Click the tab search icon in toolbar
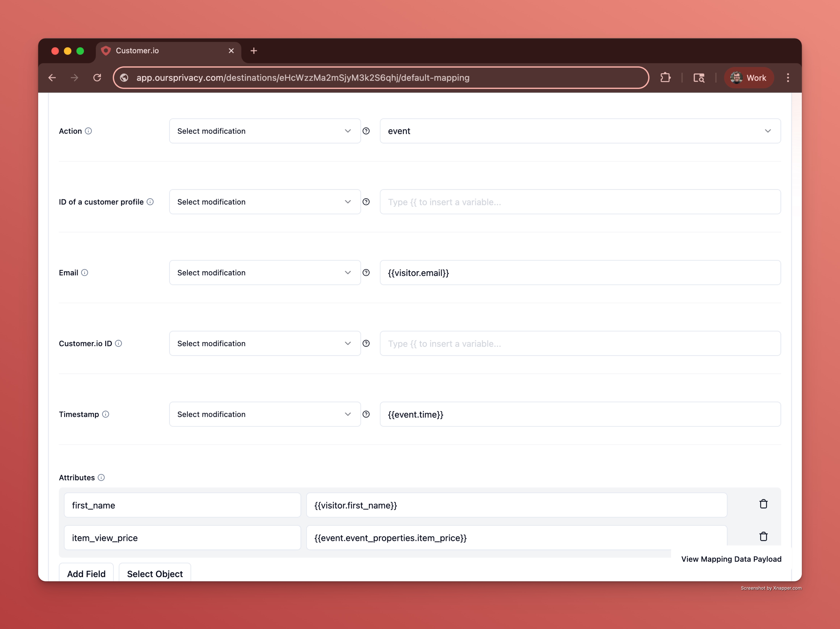840x629 pixels. (699, 78)
